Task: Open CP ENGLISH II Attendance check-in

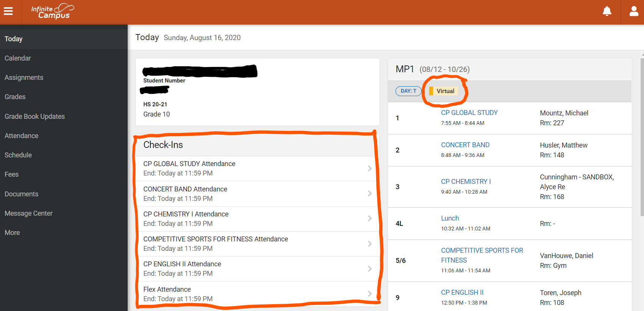Action: (258, 269)
